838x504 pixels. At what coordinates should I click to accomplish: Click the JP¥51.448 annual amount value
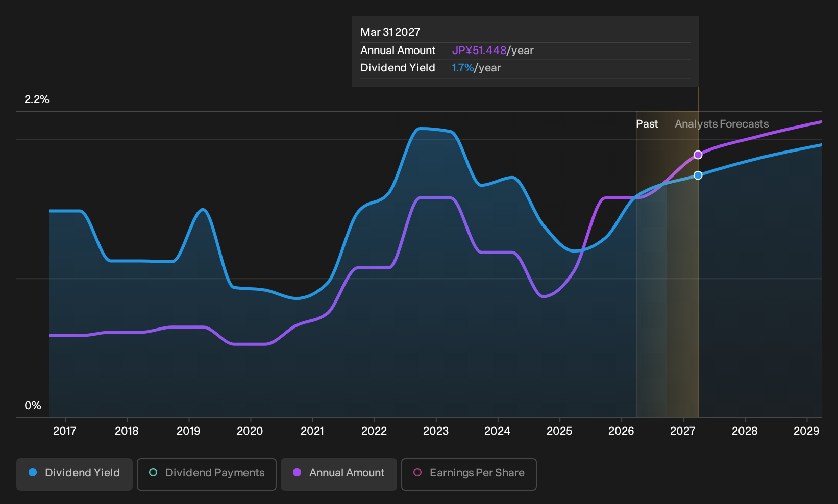[x=479, y=51]
